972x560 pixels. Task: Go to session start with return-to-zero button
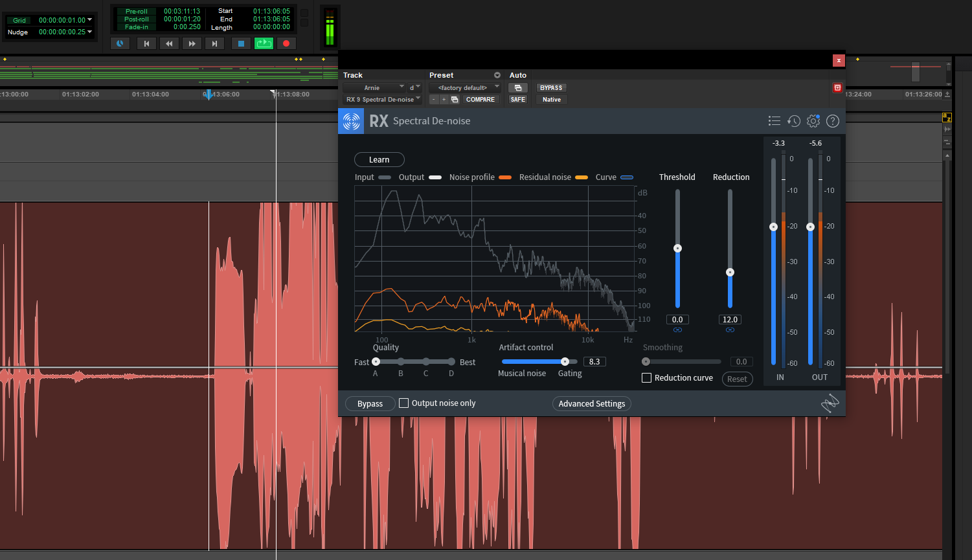pos(146,43)
